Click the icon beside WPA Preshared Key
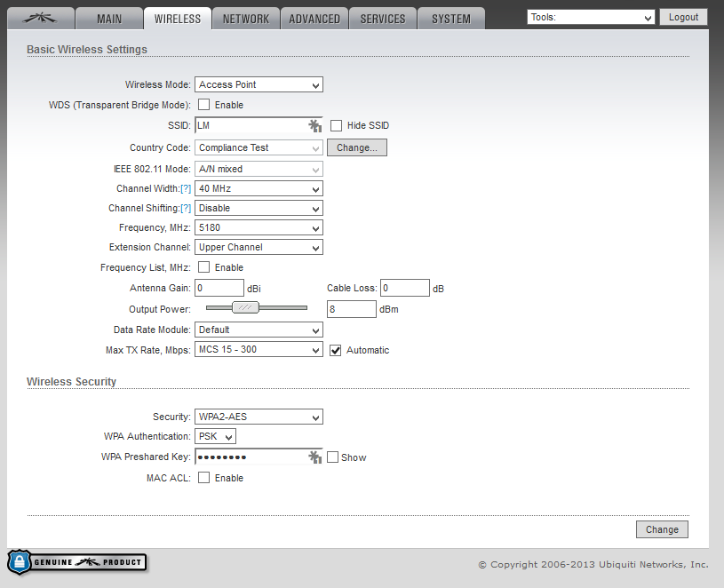 tap(314, 457)
